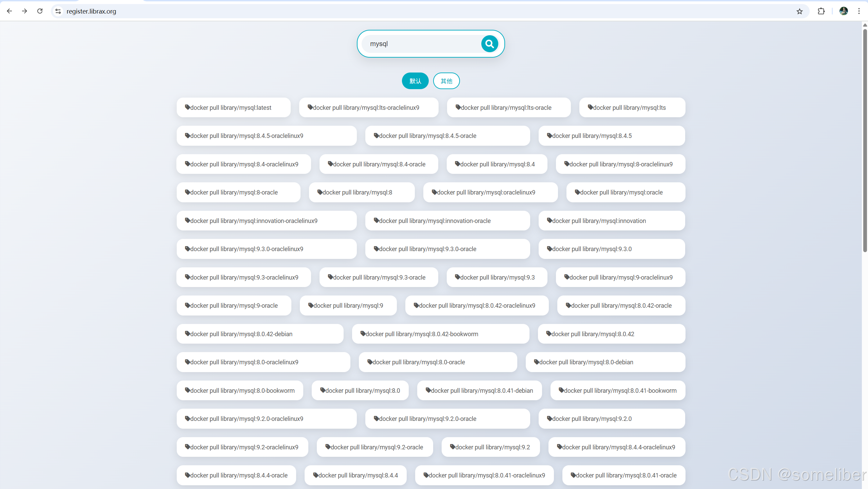Select the mysql:lts-oraclelinux9 pull command
Screen dimensions: 868x489
coord(368,107)
